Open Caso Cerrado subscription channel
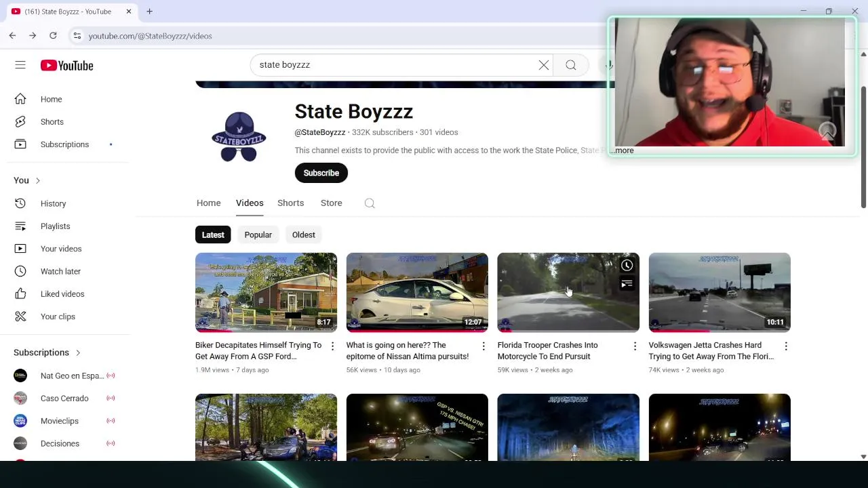 pyautogui.click(x=64, y=399)
